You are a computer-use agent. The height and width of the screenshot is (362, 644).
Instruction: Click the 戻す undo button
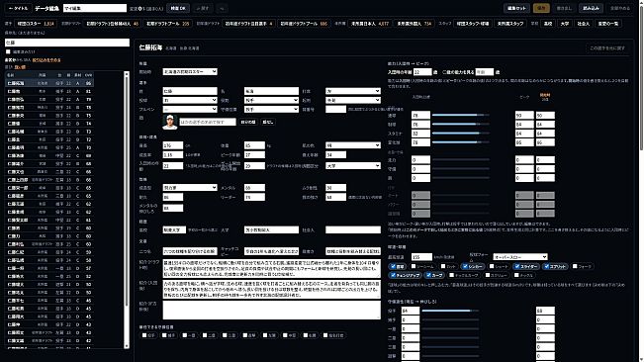[203, 8]
